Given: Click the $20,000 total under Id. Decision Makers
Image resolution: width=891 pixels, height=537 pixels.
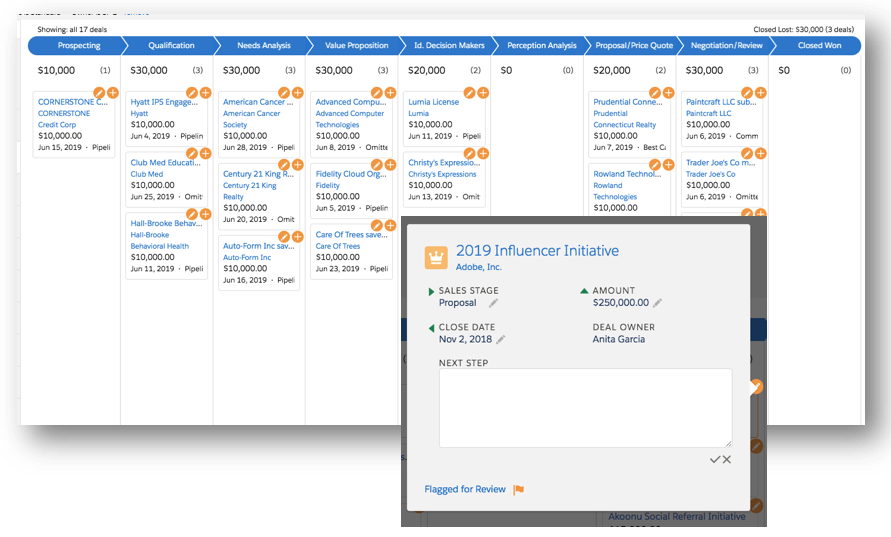Looking at the screenshot, I should (x=426, y=70).
